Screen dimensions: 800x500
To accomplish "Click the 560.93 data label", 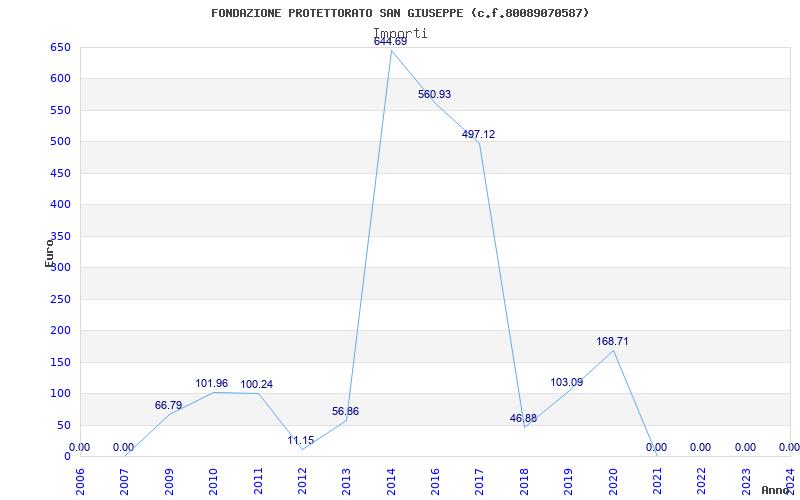I will pos(434,94).
